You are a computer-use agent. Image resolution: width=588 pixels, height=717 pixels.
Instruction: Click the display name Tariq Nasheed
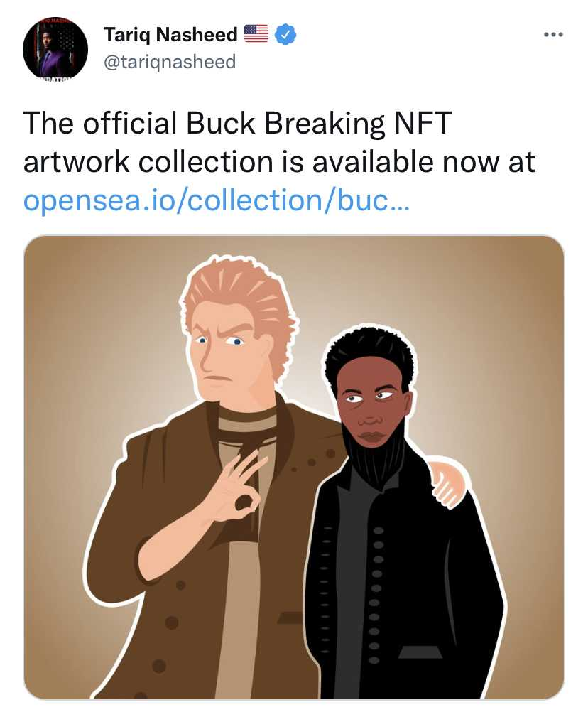[x=170, y=34]
